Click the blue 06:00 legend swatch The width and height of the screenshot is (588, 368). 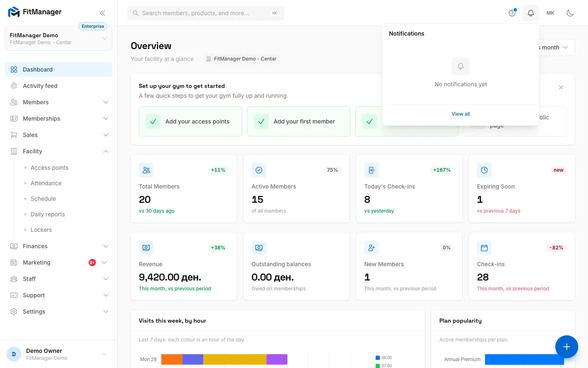(378, 358)
